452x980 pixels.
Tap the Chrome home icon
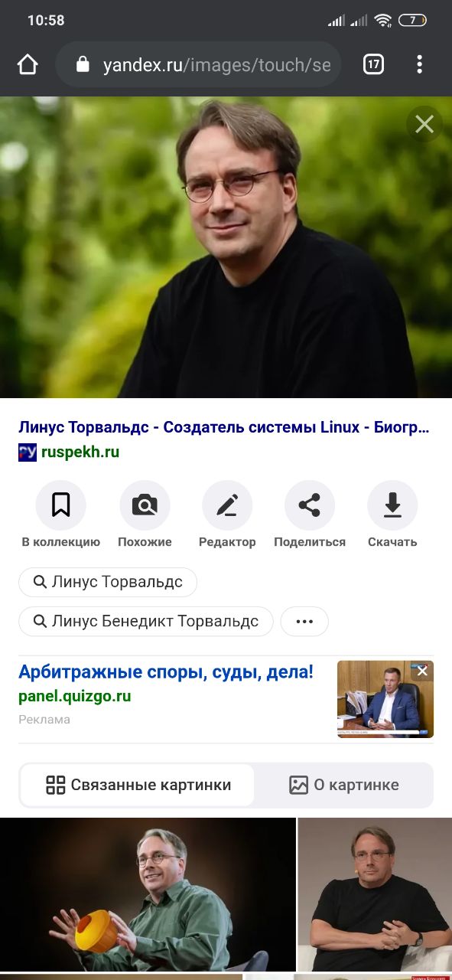(x=28, y=65)
